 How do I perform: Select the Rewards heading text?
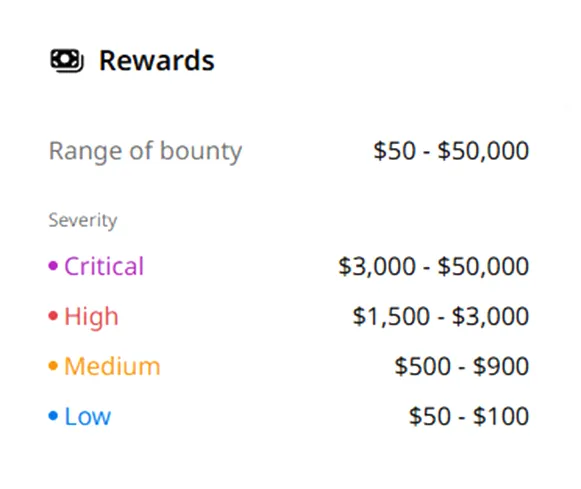pyautogui.click(x=157, y=61)
